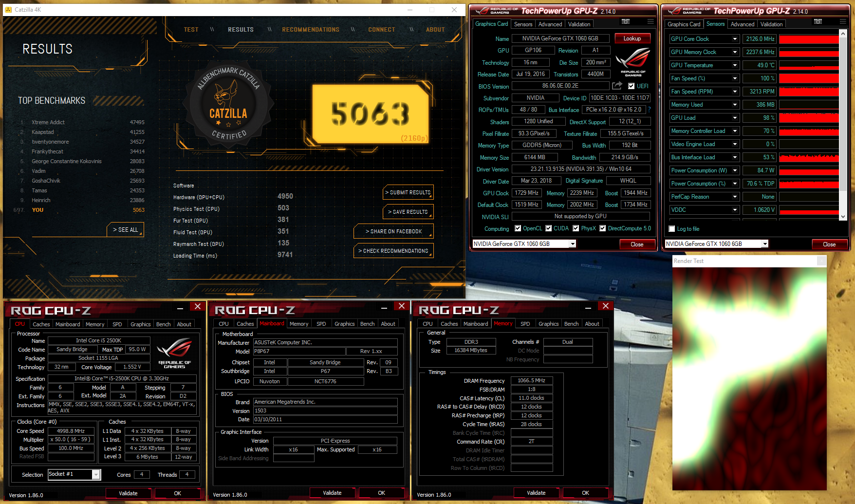This screenshot has height=504, width=855.
Task: Toggle the UEFI checkbox
Action: (x=631, y=86)
